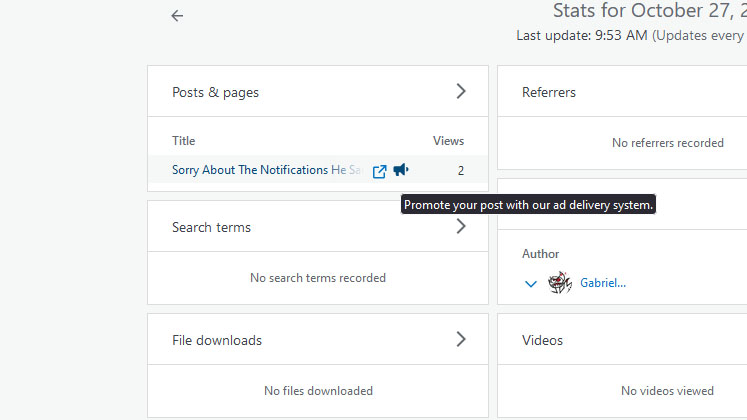Click the back arrow at top left
Image resolution: width=747 pixels, height=420 pixels.
tap(177, 16)
